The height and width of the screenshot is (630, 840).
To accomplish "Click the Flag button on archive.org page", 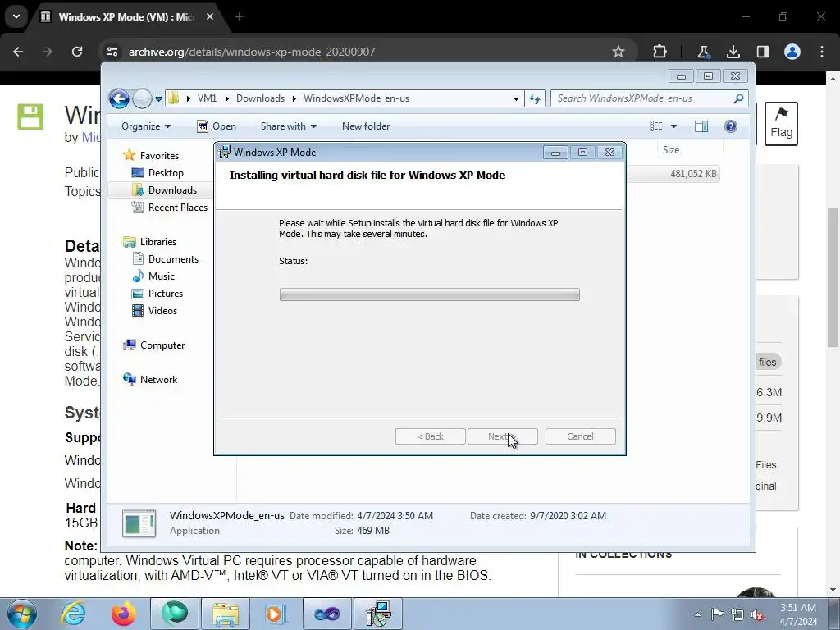I will pos(781,123).
